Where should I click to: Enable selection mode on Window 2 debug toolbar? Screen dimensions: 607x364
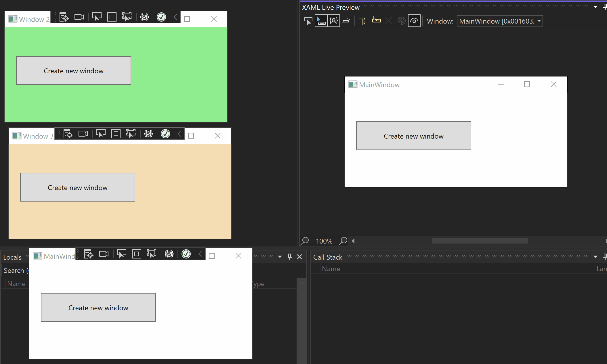tap(97, 17)
